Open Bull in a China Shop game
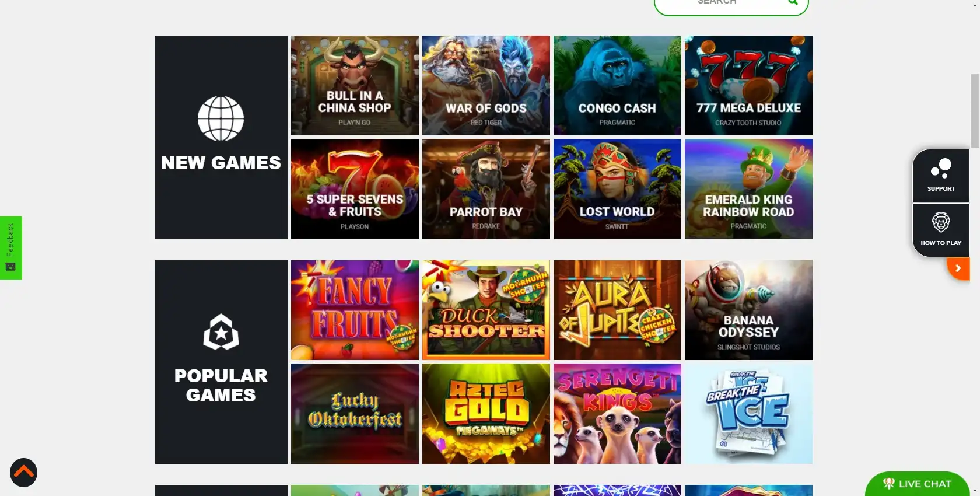 pos(355,85)
